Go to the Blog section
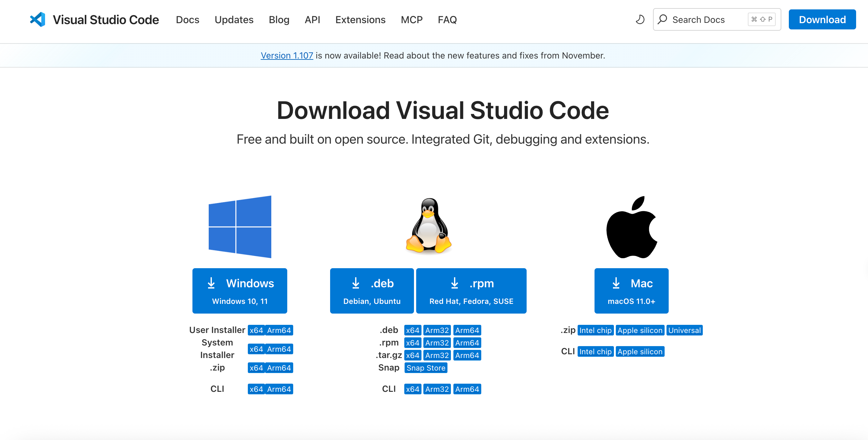The image size is (868, 440). 279,19
